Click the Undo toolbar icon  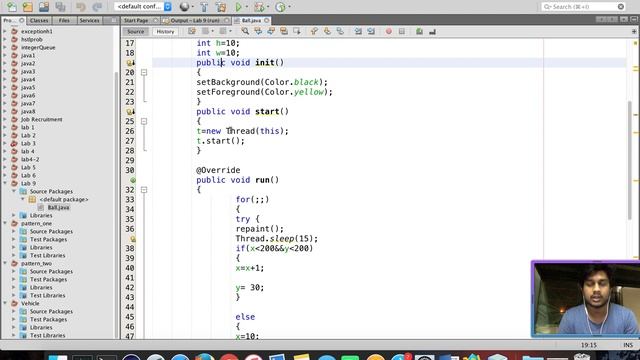point(80,7)
